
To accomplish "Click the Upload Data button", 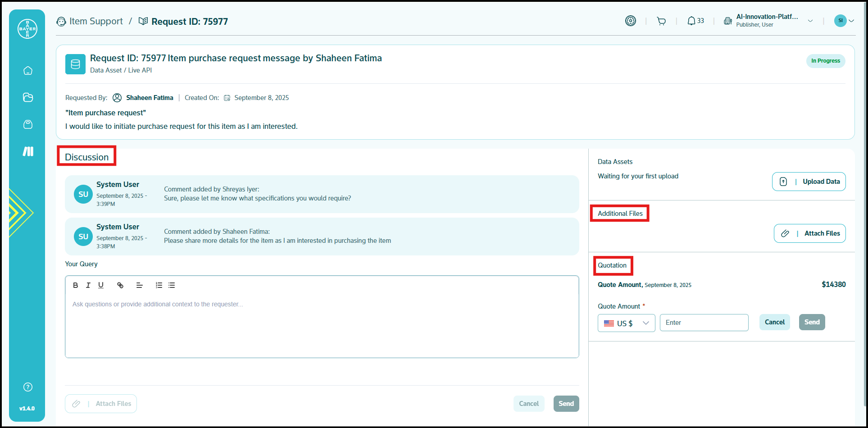I will coord(809,182).
